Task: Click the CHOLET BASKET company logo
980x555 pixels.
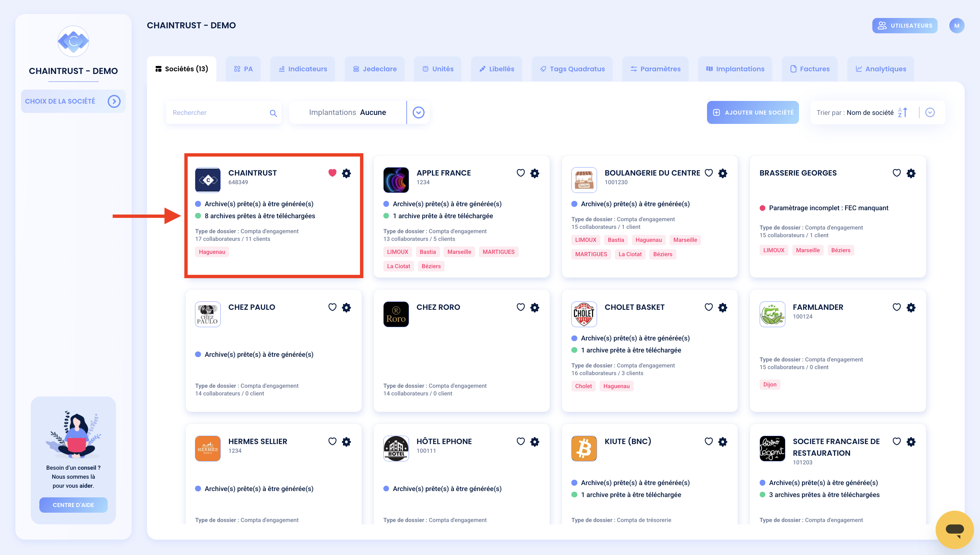Action: tap(584, 314)
